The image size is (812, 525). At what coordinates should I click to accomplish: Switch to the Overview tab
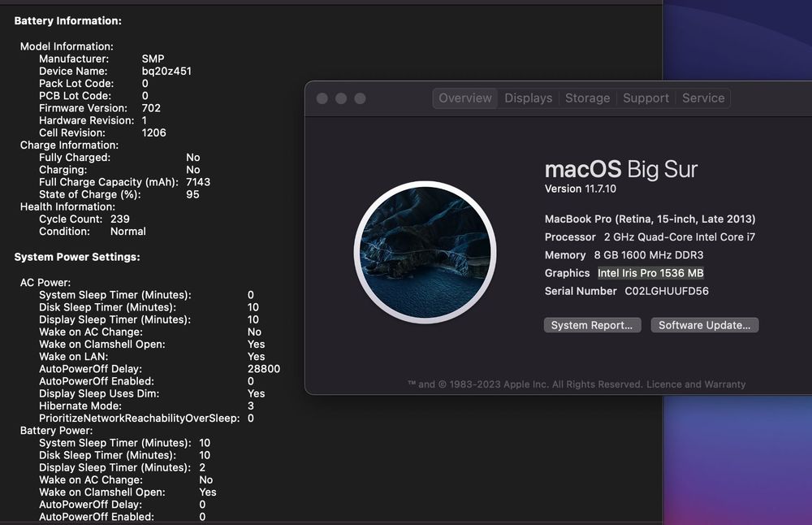tap(465, 98)
